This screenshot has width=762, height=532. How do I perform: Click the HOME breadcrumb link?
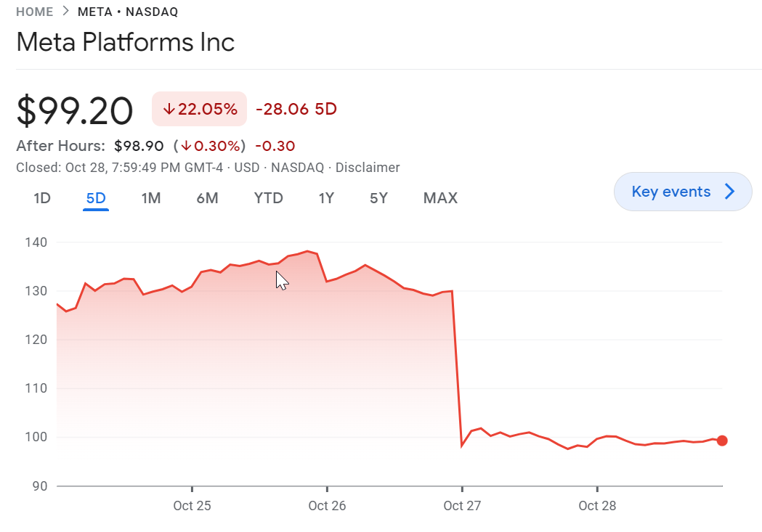coord(34,12)
